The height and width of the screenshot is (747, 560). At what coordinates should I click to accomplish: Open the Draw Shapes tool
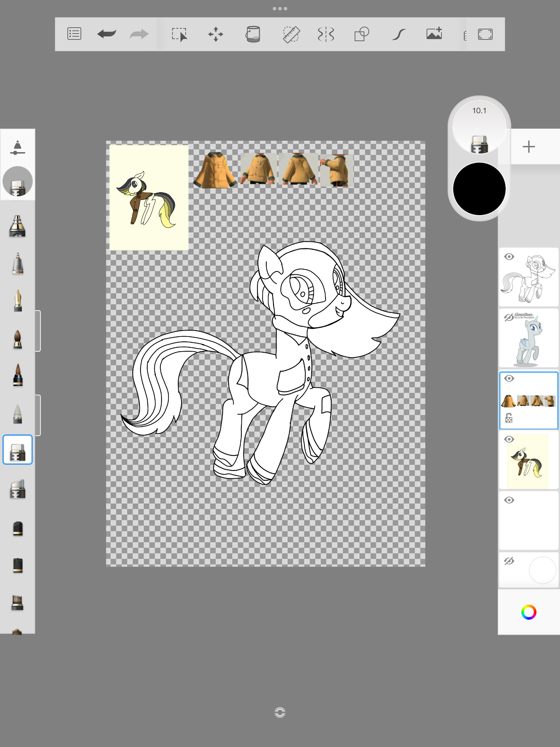[362, 34]
